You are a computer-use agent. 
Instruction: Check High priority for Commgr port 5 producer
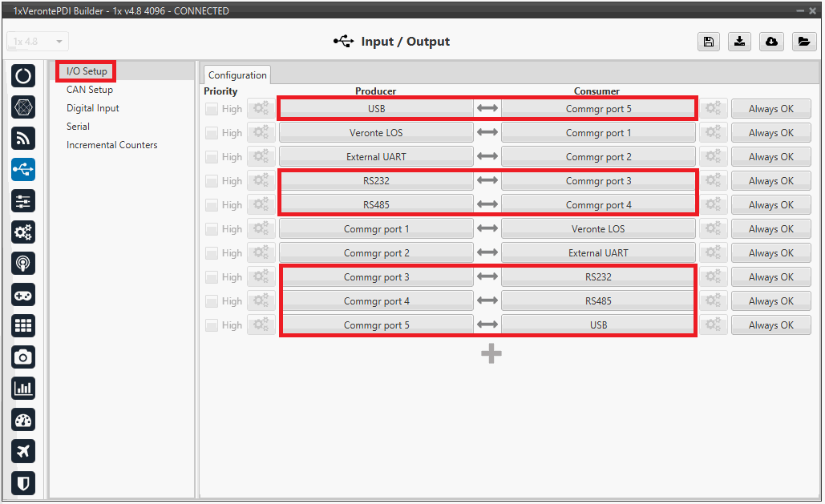click(212, 325)
